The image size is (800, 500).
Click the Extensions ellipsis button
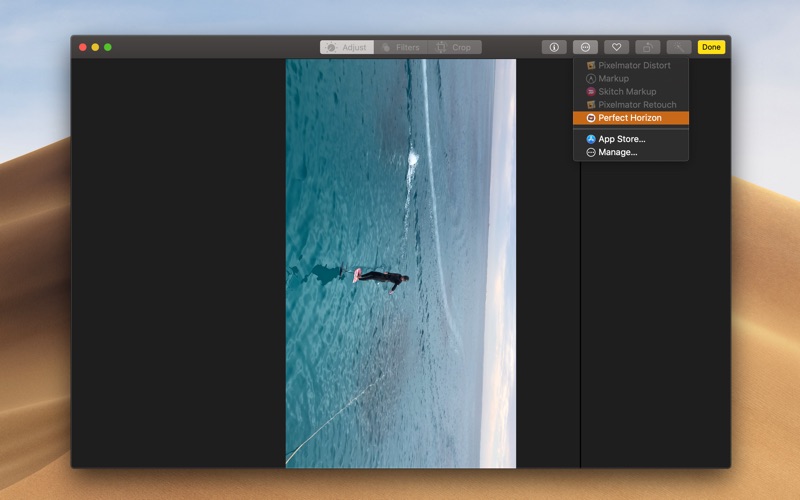point(585,47)
